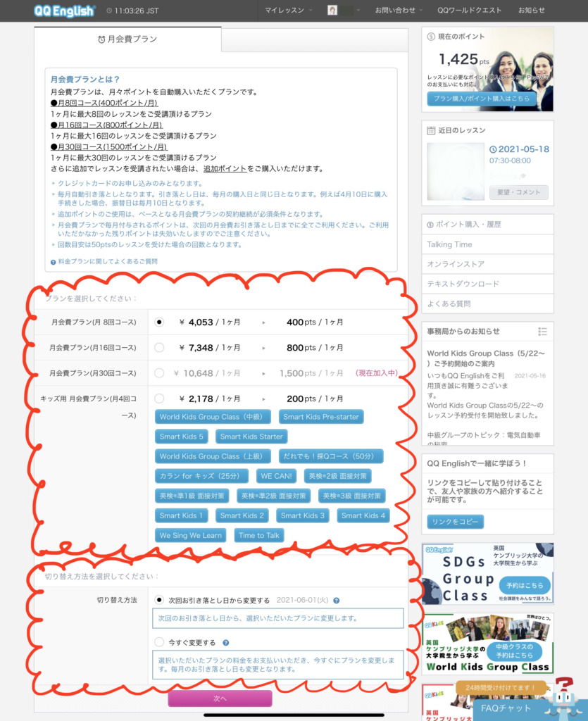Click the help icon beside 料金プランに関してよくあるご質問
Screen dimensions: 588x721
[54, 262]
